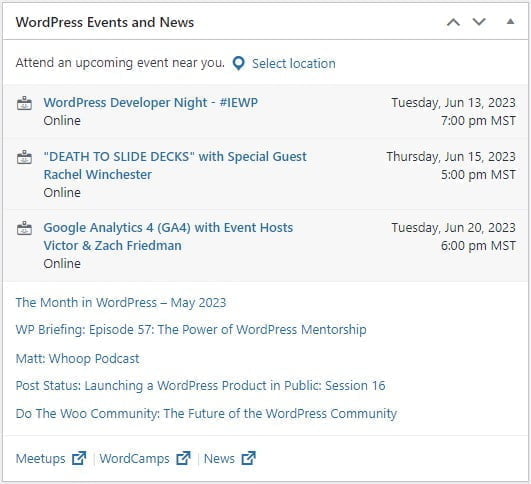The width and height of the screenshot is (531, 484).
Task: Click external link icon beside News
Action: click(248, 458)
